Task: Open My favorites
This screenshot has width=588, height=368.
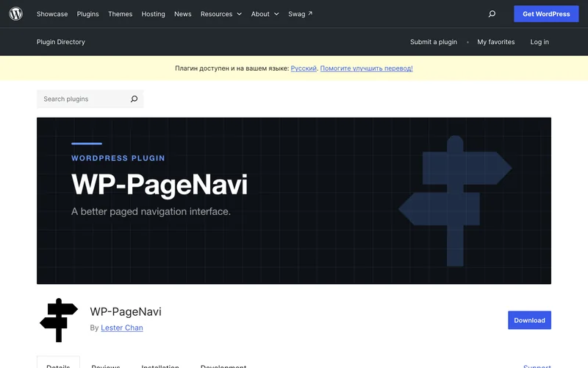Action: 495,42
